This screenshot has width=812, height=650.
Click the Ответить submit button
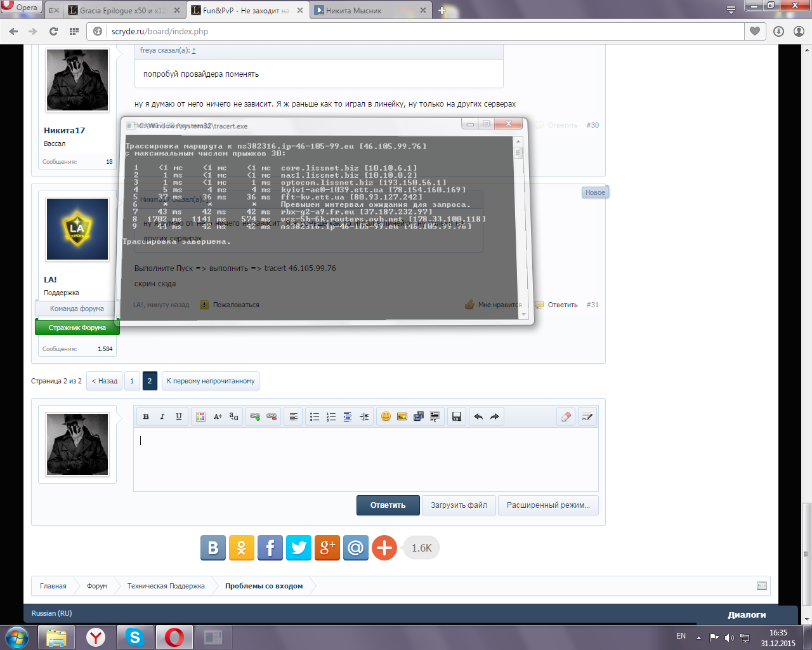tap(388, 505)
